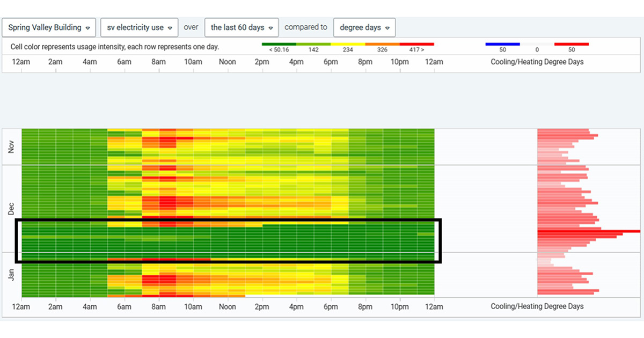Click the bottom axis '2pm' label

(x=262, y=307)
